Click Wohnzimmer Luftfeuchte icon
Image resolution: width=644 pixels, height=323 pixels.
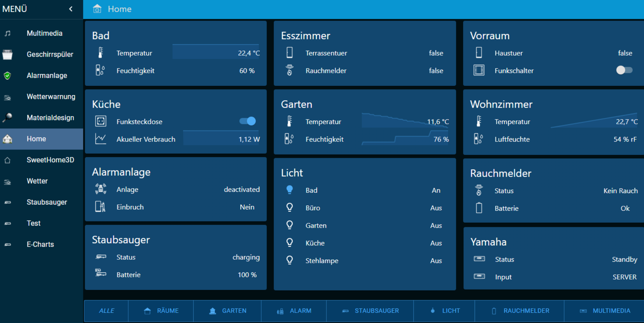coord(479,139)
